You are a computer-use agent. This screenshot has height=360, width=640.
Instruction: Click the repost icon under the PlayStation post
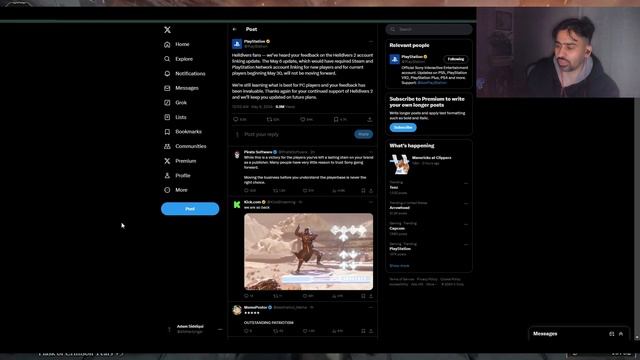point(269,119)
